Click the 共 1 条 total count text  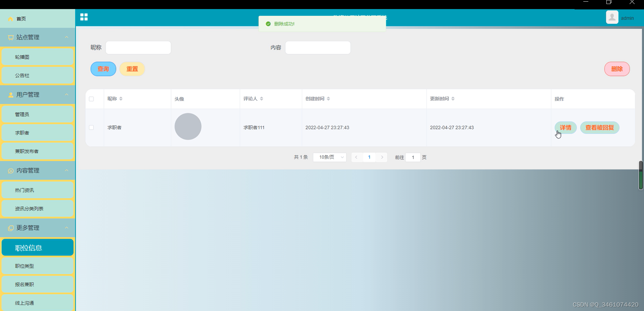coord(301,157)
